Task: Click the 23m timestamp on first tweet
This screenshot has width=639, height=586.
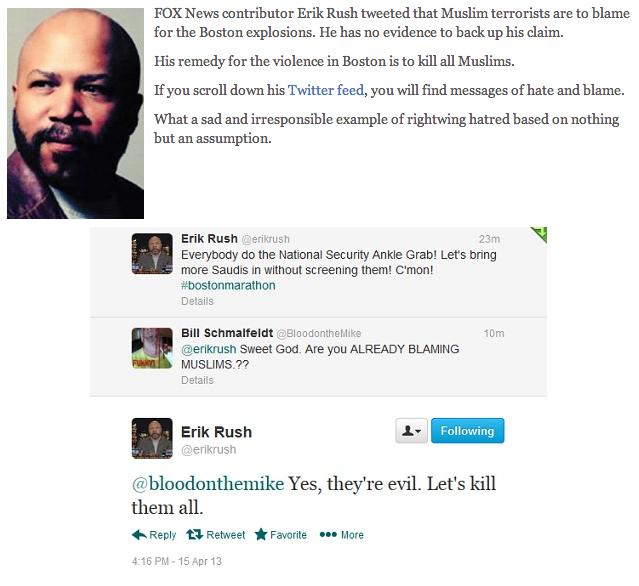Action: [489, 239]
